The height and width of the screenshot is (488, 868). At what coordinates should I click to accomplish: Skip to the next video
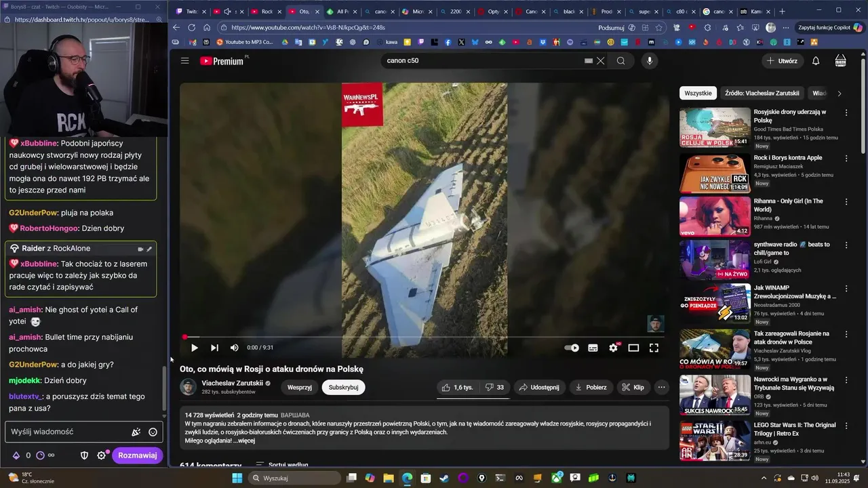pyautogui.click(x=214, y=348)
